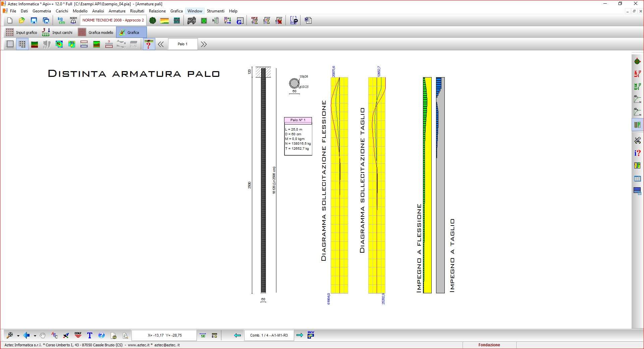The height and width of the screenshot is (349, 644).
Task: Open the Armature menu
Action: point(117,11)
